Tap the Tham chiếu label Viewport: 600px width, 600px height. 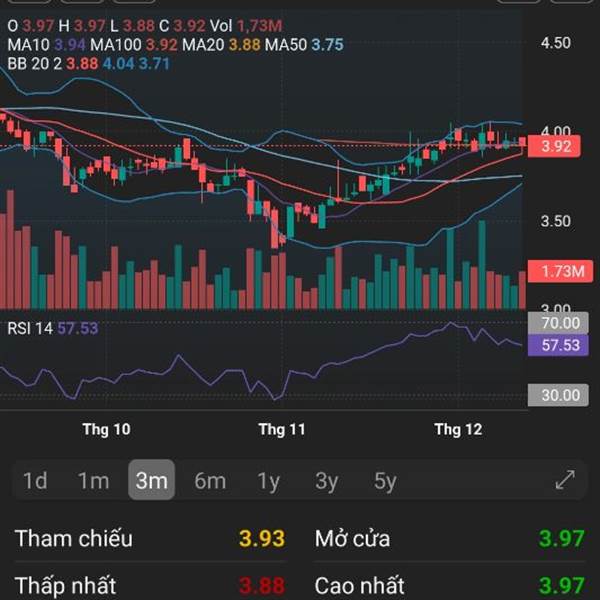[73, 538]
